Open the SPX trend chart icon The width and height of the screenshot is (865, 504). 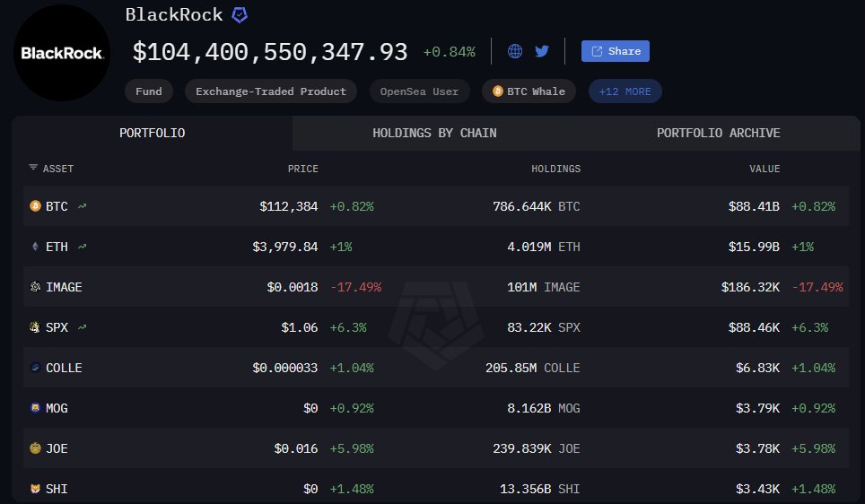click(x=83, y=327)
